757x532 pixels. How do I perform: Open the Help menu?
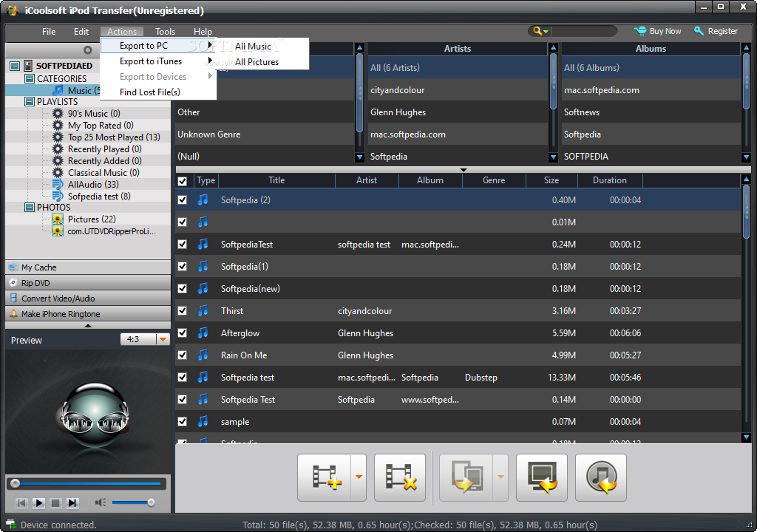tap(203, 31)
